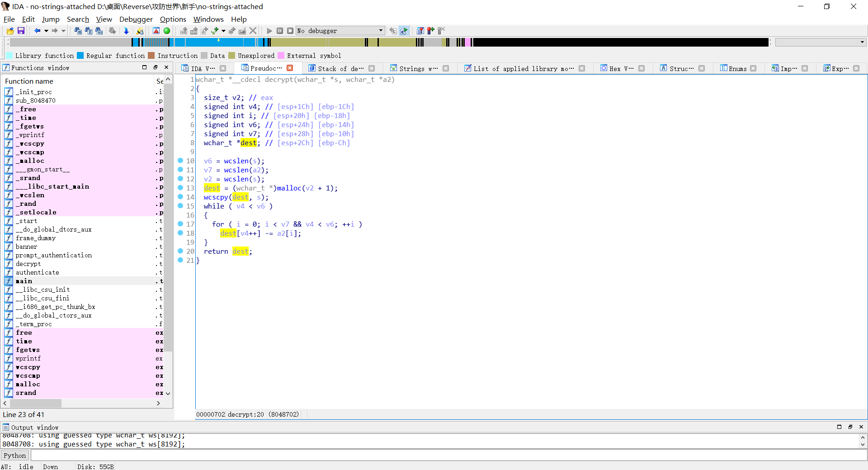Close the Functions window panel

[x=166, y=67]
